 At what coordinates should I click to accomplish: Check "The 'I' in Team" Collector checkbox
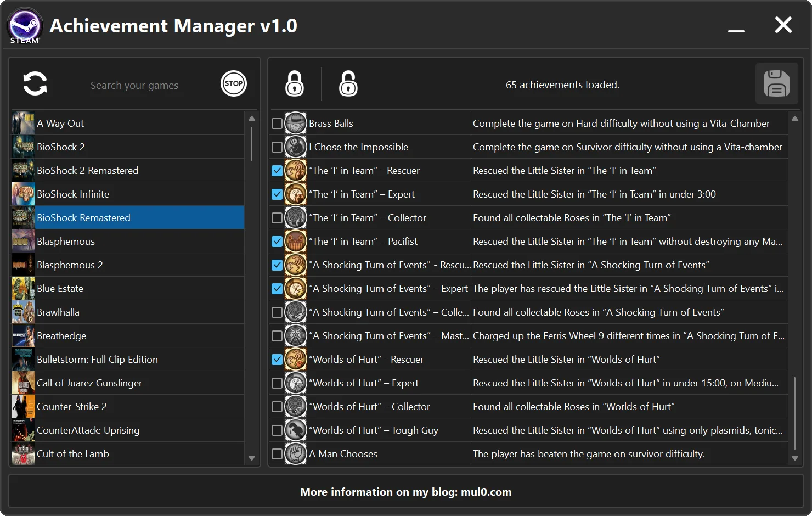(x=277, y=218)
